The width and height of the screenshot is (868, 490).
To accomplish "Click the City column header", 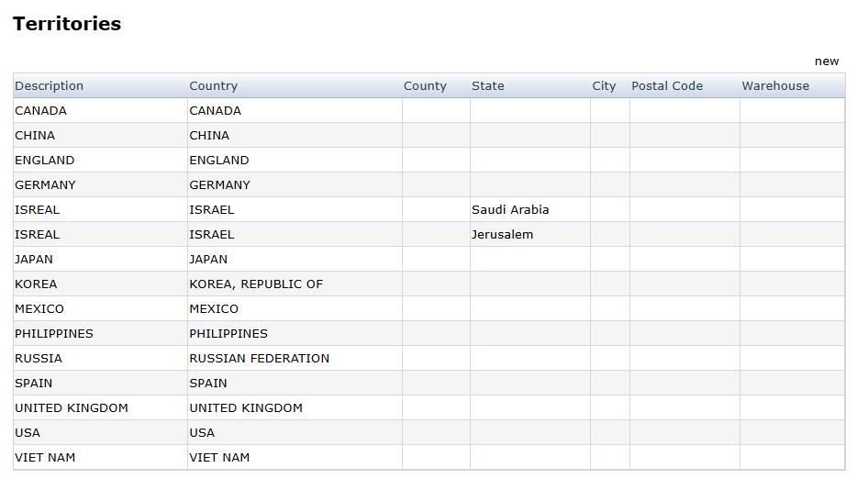I will click(604, 86).
